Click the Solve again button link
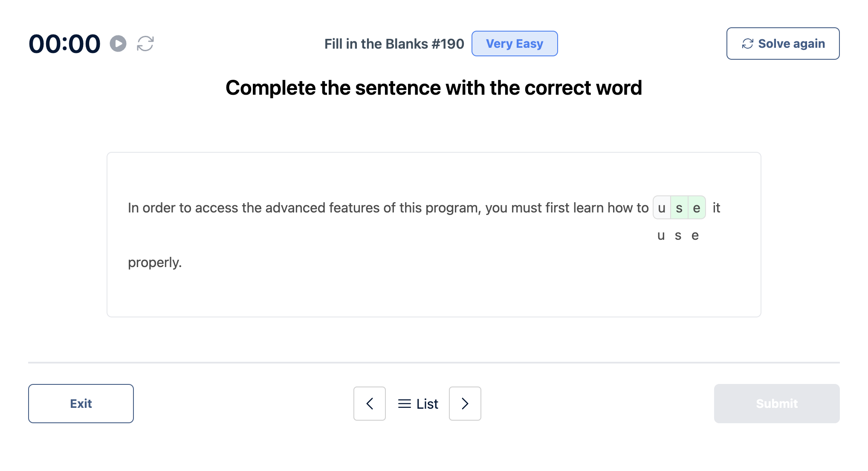This screenshot has height=471, width=868. pyautogui.click(x=783, y=44)
